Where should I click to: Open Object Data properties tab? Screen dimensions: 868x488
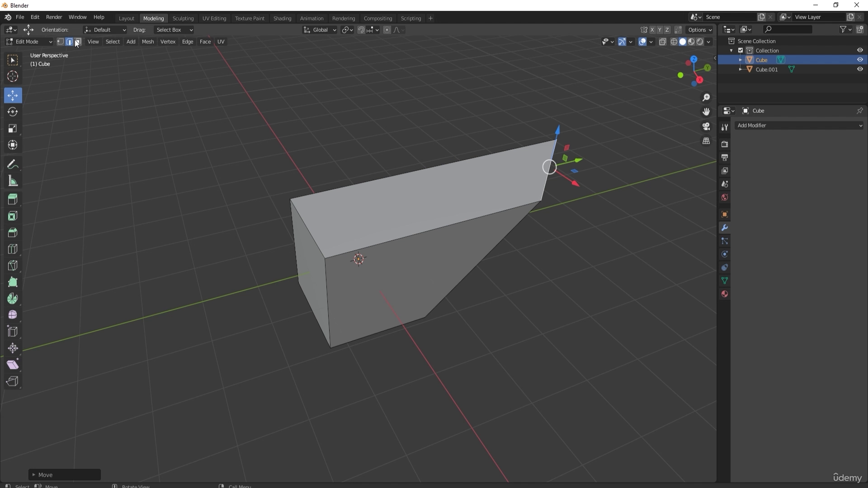[725, 281]
